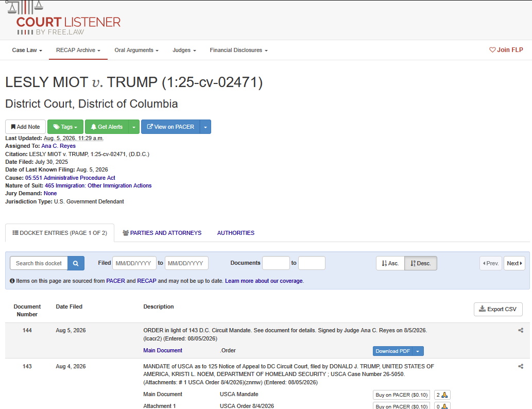The image size is (532, 409).
Task: Open judge Ana C. Reyes link
Action: click(58, 146)
